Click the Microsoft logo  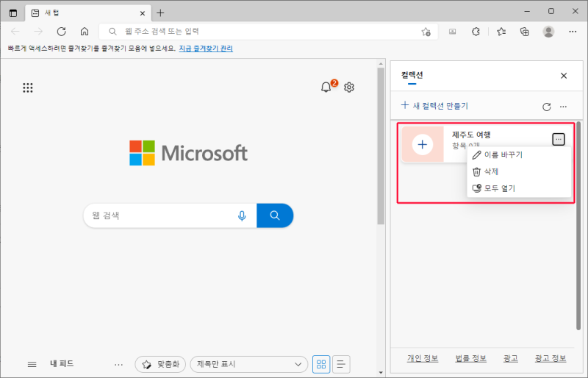pyautogui.click(x=188, y=153)
